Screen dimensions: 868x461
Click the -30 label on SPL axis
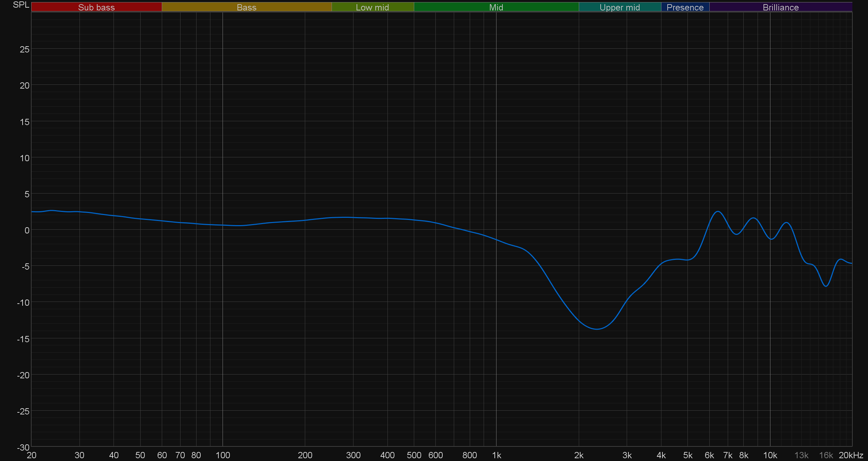click(x=23, y=447)
